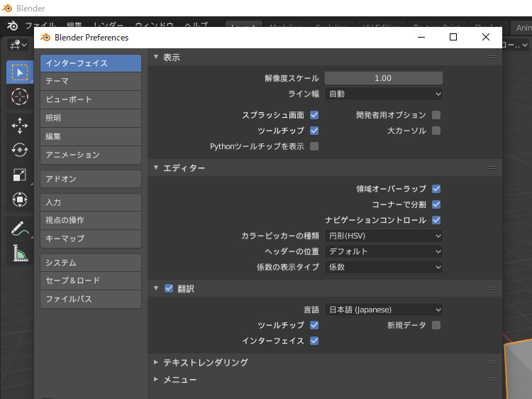Select the Select Box tool
The width and height of the screenshot is (532, 399).
tap(20, 72)
